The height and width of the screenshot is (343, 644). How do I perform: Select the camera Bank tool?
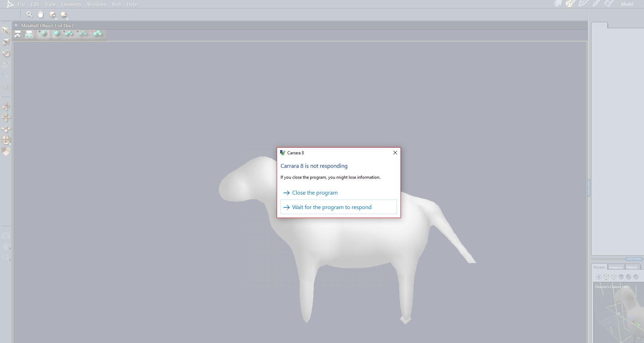(6, 129)
